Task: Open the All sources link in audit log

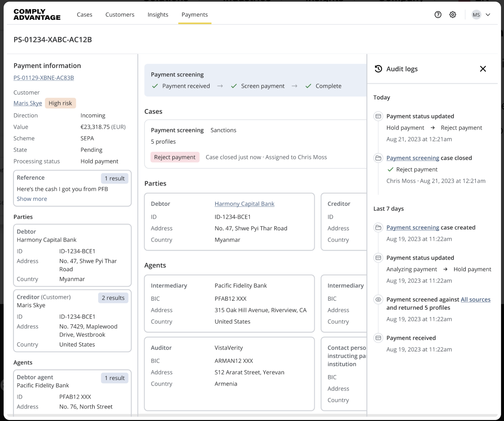Action: pos(476,299)
